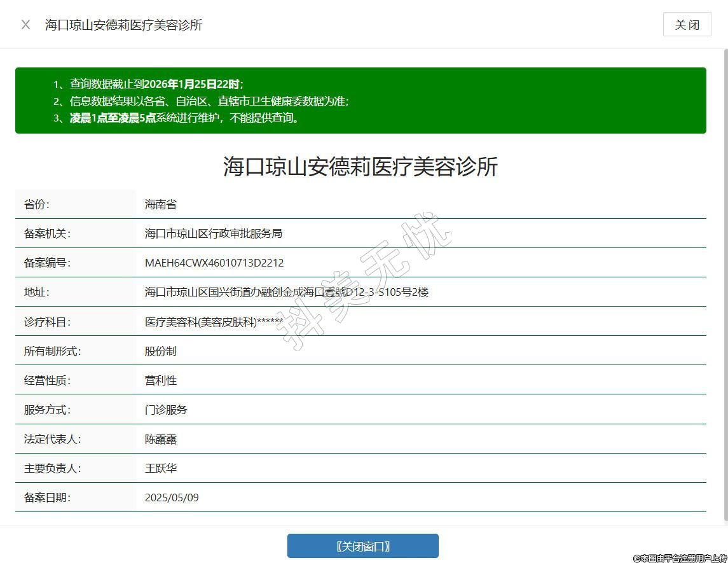Viewport: 728px width, 563px height.
Task: Click the main person in charge 王跃华
Action: 161,468
